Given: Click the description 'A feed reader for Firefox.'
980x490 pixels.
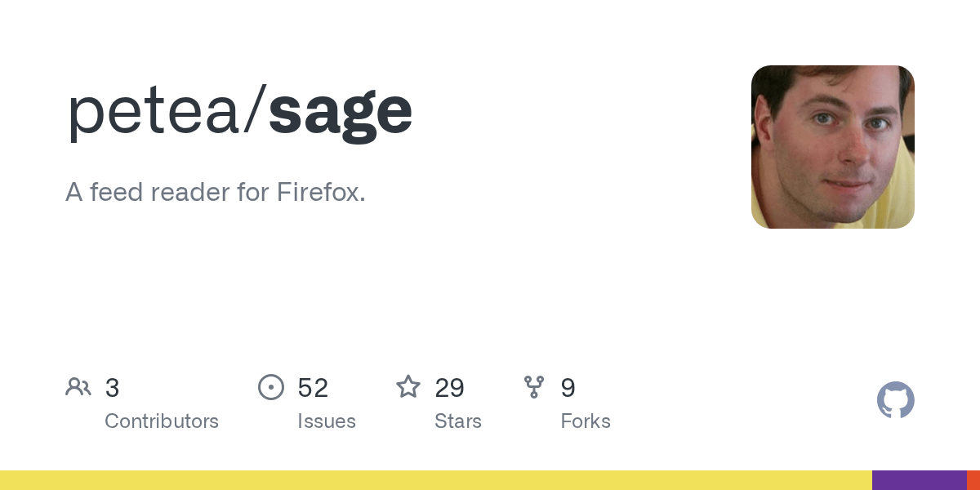Looking at the screenshot, I should tap(216, 192).
